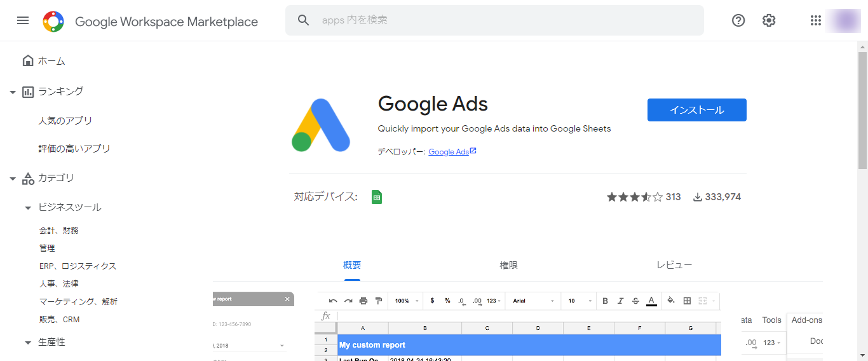Go to ホーム in sidebar
This screenshot has height=361, width=868.
coord(51,61)
